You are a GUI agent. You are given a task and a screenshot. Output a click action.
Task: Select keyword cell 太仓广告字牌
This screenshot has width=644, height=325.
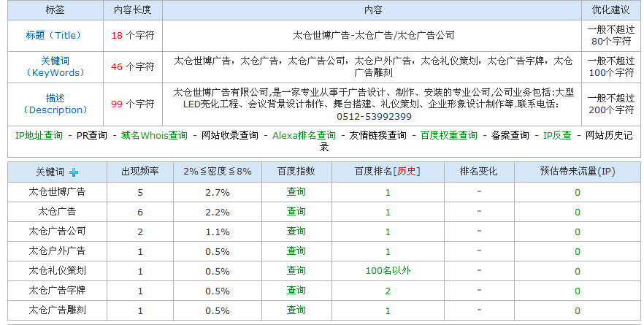point(57,291)
